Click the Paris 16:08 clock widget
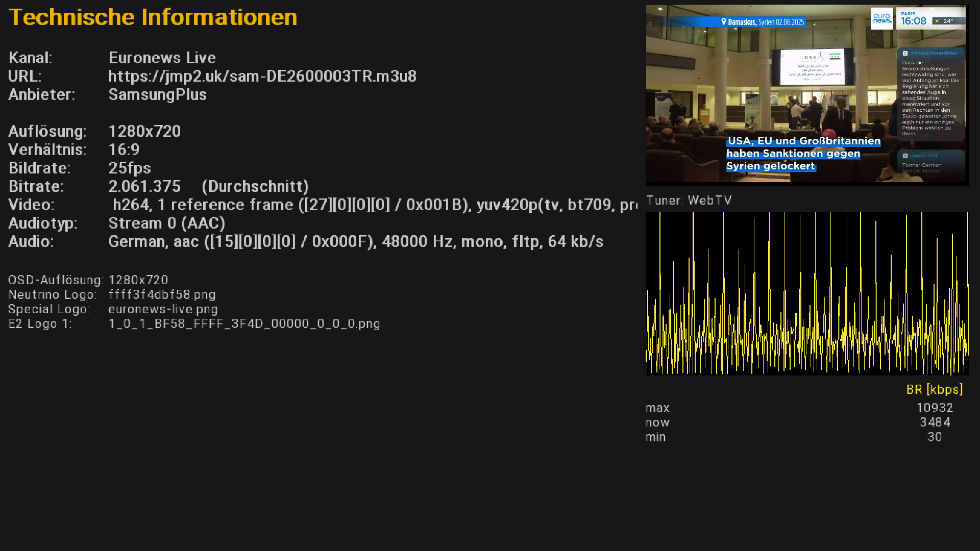The height and width of the screenshot is (551, 980). click(x=914, y=18)
